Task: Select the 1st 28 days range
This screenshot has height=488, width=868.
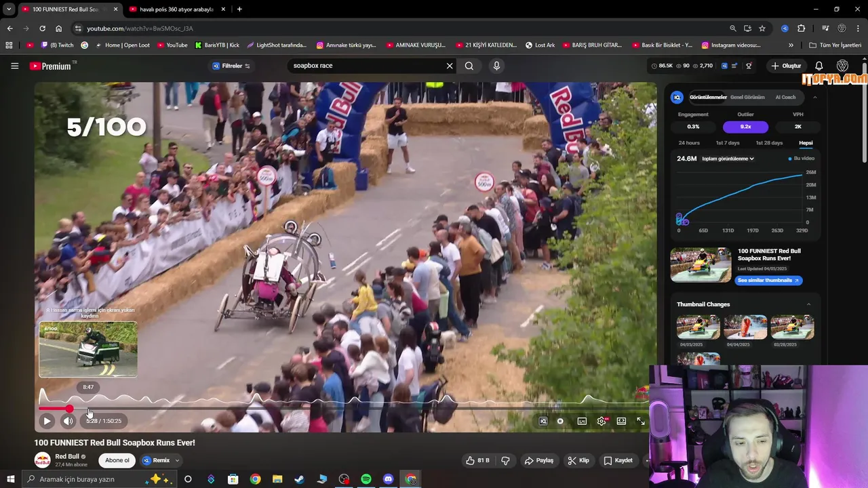Action: pyautogui.click(x=769, y=143)
